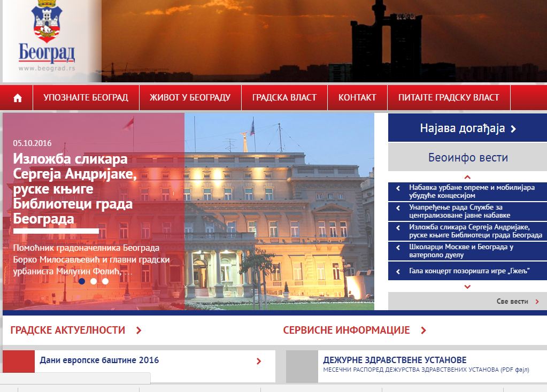Click the red arrow next to "СЕРВИСНЕ ИНФОРМАЦИЈЕ"
The image size is (547, 392).
(x=423, y=330)
